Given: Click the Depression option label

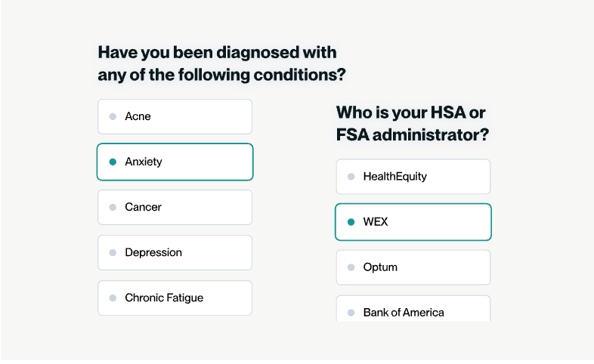Looking at the screenshot, I should tap(153, 252).
